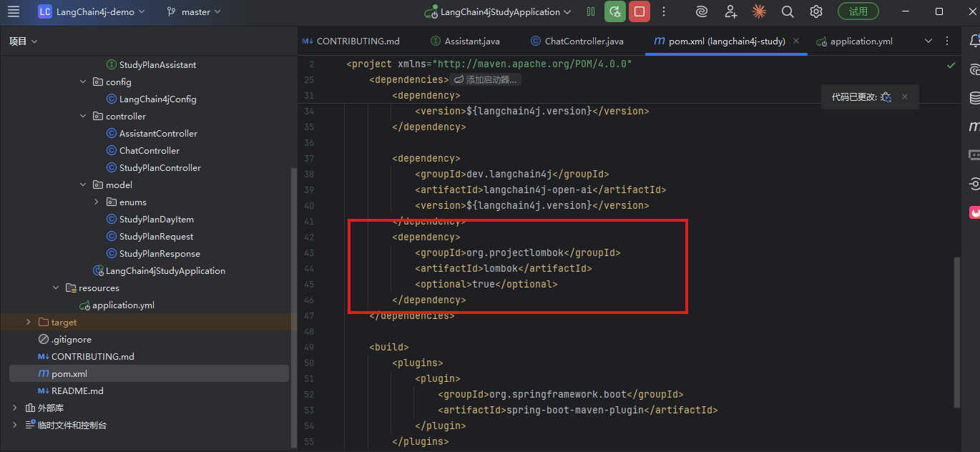The image size is (980, 452).
Task: Expand the enums folder
Action: point(97,202)
